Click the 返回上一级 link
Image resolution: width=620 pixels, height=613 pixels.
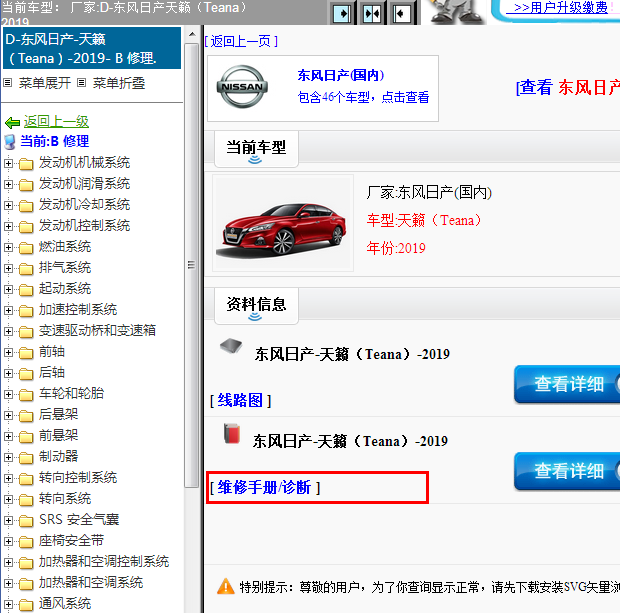coord(56,121)
